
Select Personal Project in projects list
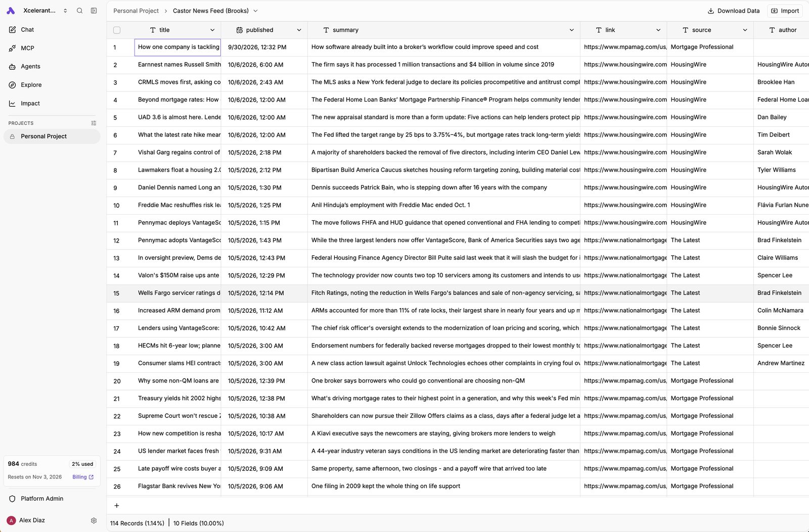[52, 136]
